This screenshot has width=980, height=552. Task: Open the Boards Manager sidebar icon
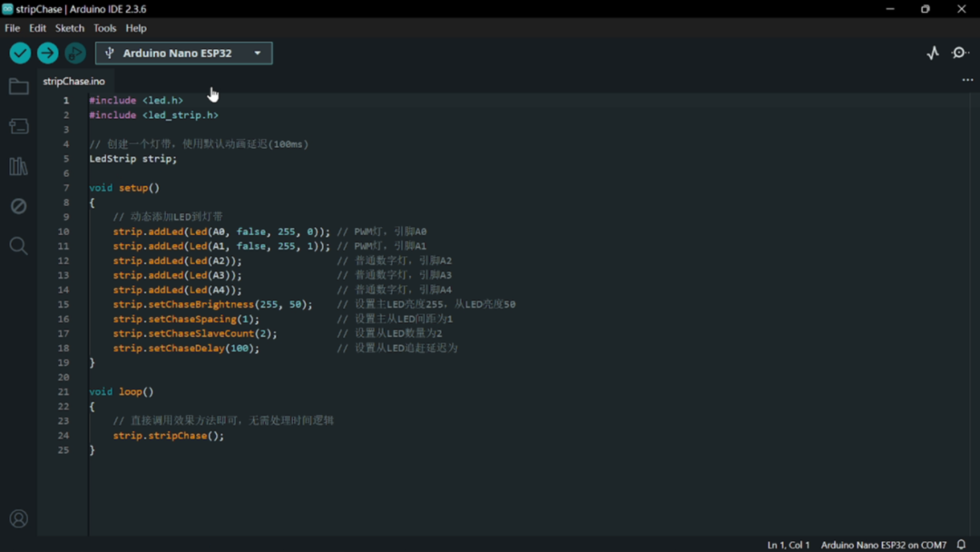click(x=18, y=127)
